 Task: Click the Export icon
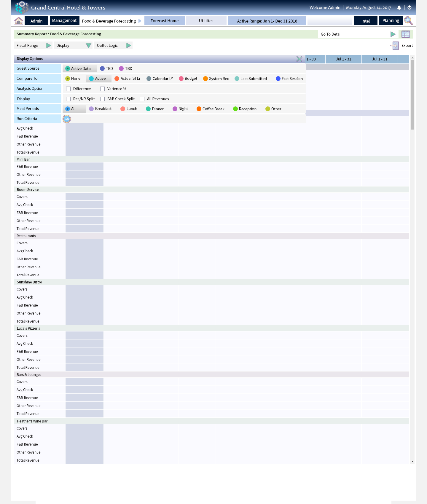[395, 46]
